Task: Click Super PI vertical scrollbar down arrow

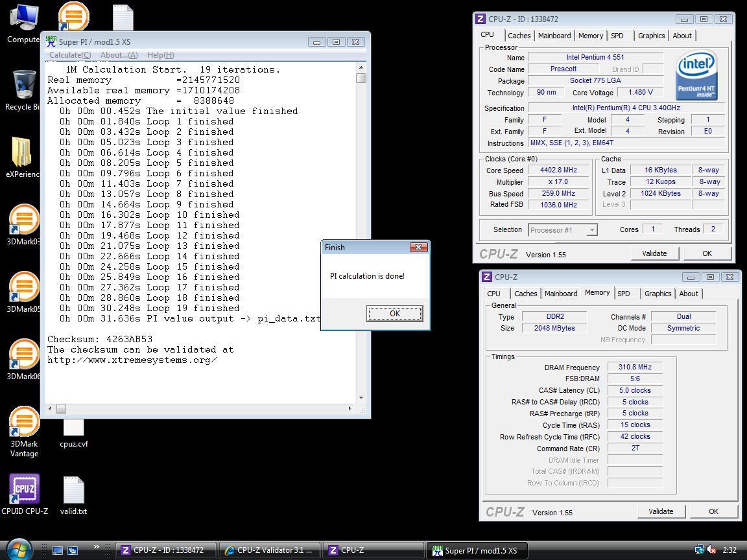Action: coord(361,397)
